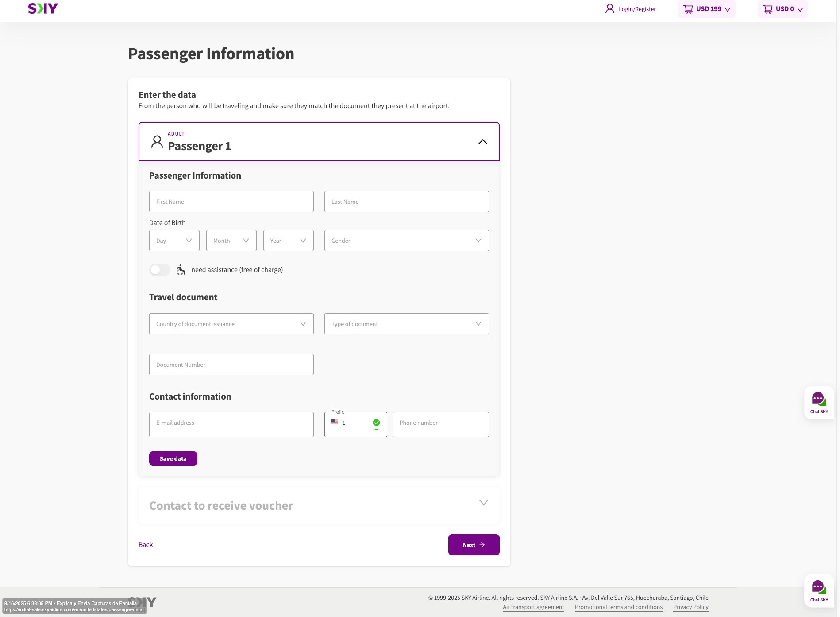The width and height of the screenshot is (840, 617).
Task: Click the Next button
Action: (474, 545)
